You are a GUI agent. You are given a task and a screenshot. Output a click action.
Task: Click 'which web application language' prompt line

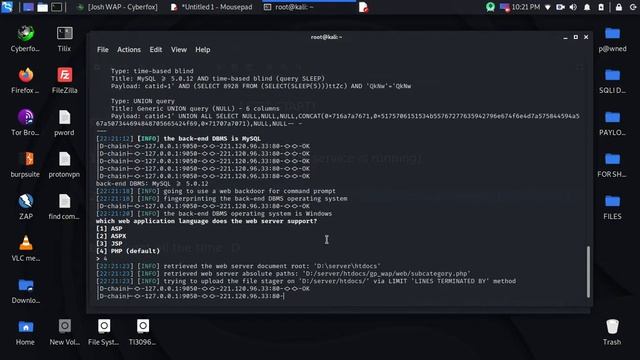tap(206, 221)
